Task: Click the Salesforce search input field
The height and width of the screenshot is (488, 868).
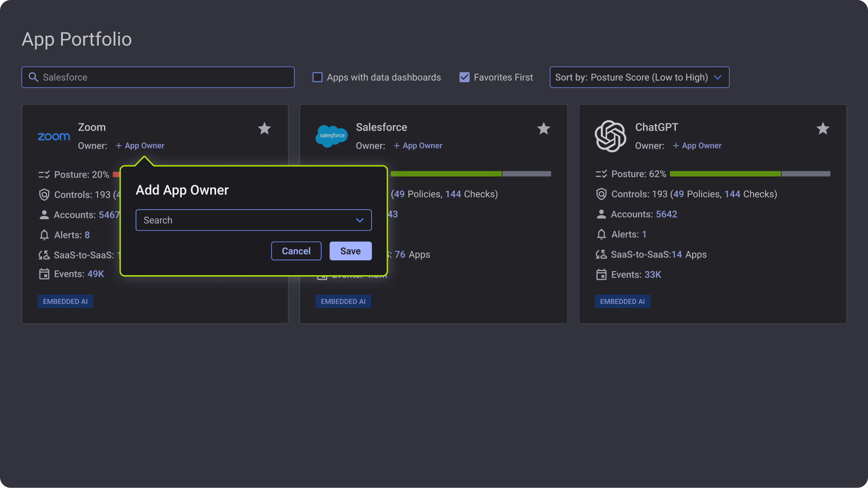Action: pyautogui.click(x=167, y=77)
